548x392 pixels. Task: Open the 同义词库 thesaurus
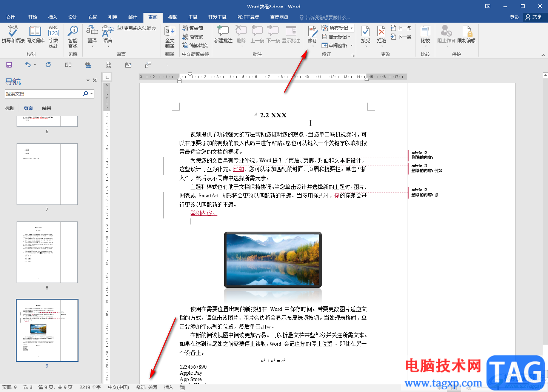point(35,35)
